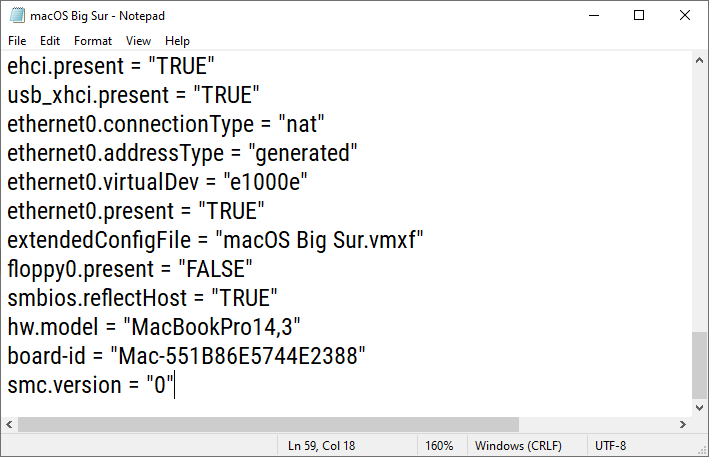Click the Notepad icon in the title bar
The image size is (709, 457).
pos(17,16)
